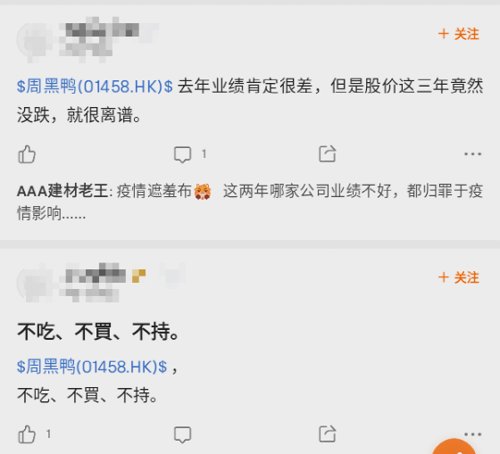Follow the first post's author
The width and height of the screenshot is (500, 454).
[459, 34]
